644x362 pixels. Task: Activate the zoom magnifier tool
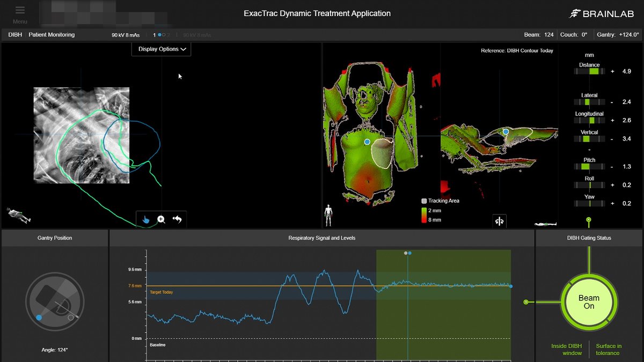(161, 219)
